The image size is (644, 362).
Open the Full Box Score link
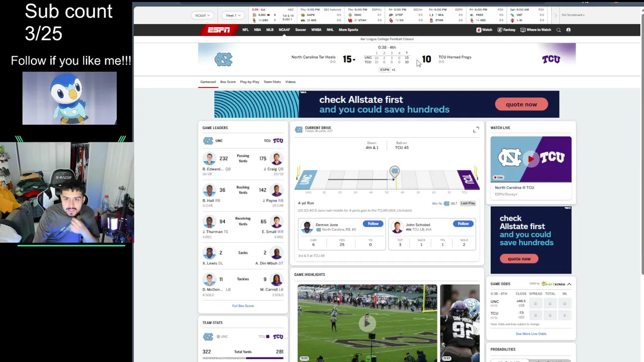(x=243, y=306)
